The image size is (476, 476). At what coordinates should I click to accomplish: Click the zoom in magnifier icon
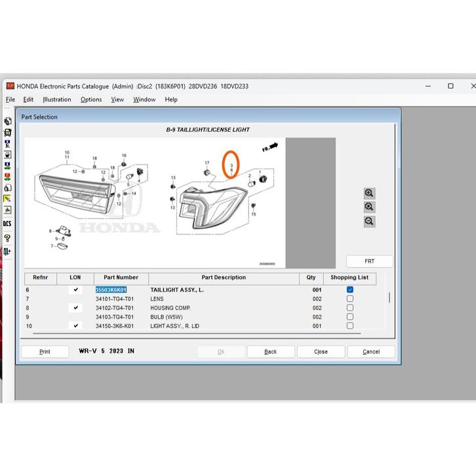[x=369, y=193]
